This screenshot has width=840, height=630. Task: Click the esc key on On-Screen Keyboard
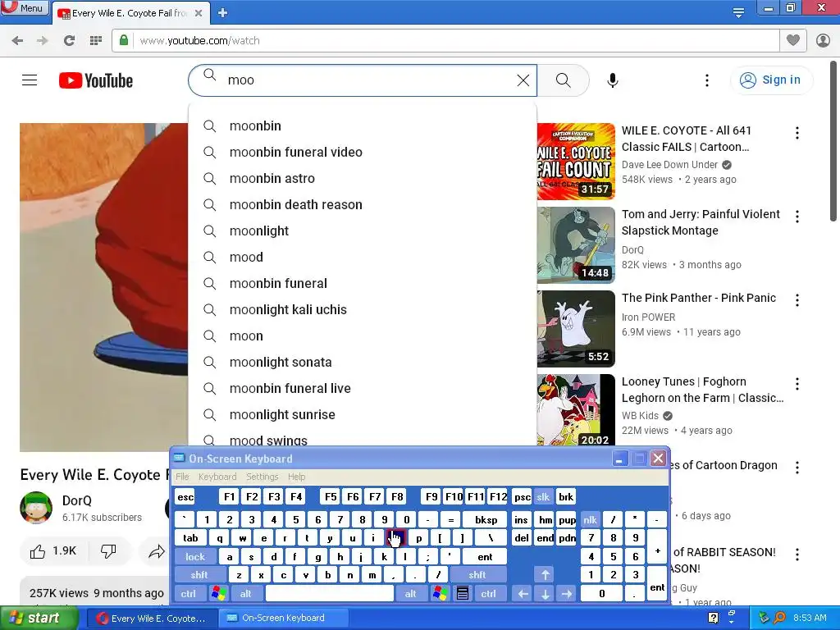click(x=185, y=496)
